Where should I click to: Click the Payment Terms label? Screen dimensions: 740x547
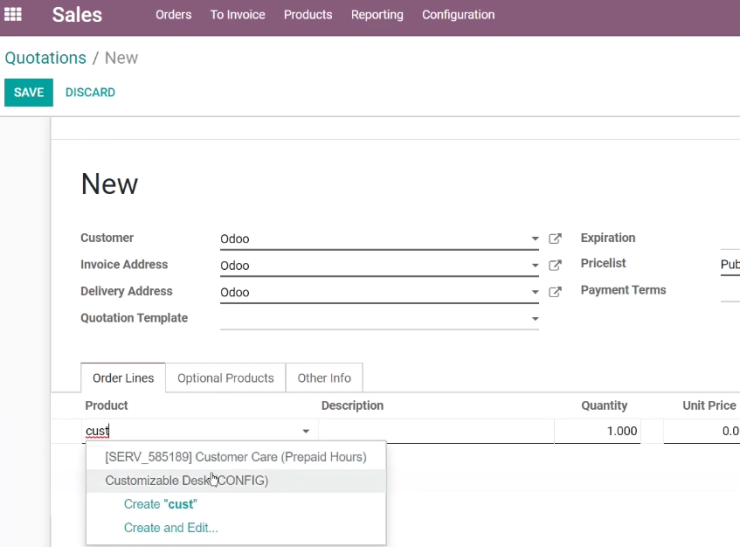click(x=623, y=290)
